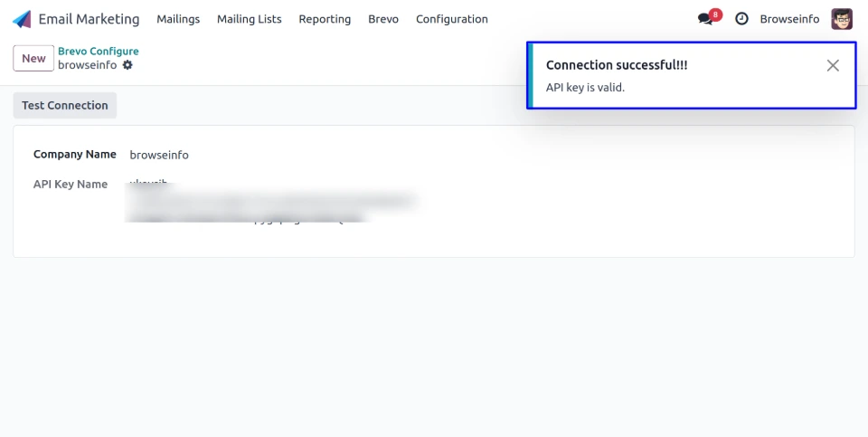Viewport: 868px width, 437px height.
Task: Click the Email Marketing title text
Action: 89,19
